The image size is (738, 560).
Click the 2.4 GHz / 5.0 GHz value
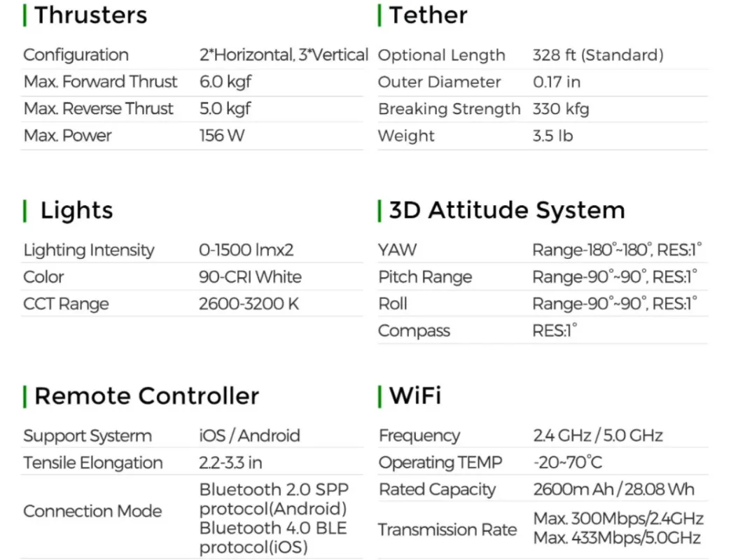coord(597,435)
